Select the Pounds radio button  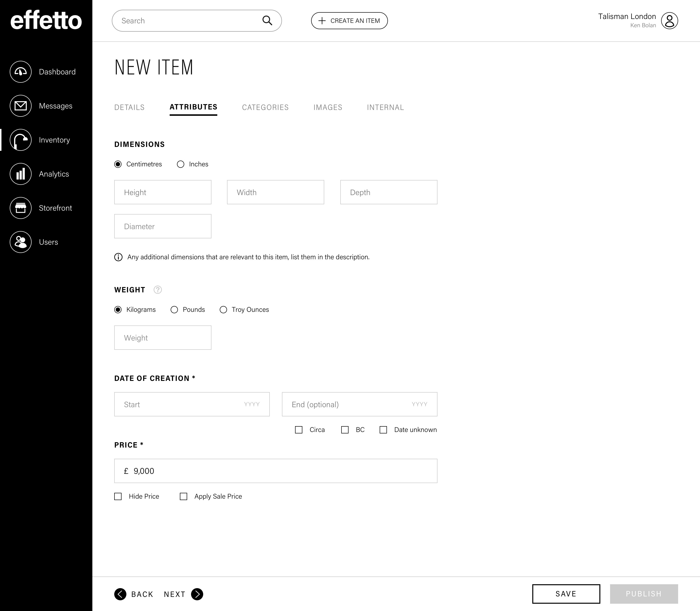[175, 310]
